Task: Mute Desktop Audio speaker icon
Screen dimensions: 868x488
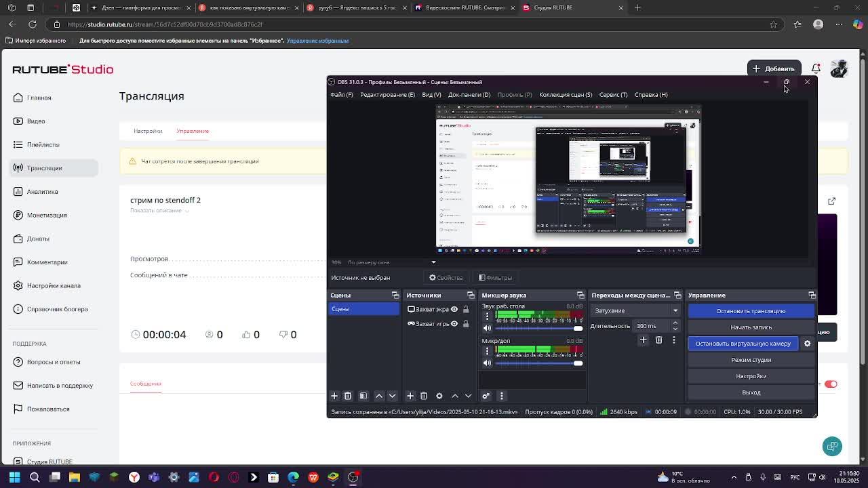Action: point(487,328)
